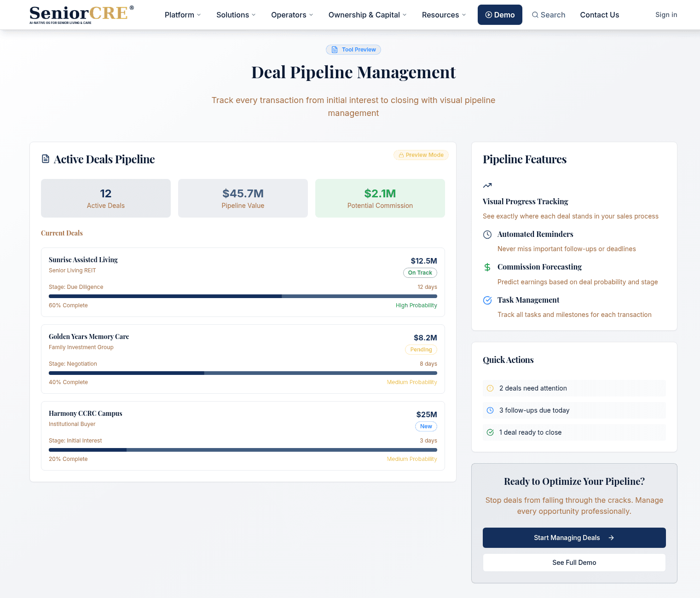The image size is (700, 598).
Task: Click the warning icon beside deals need attention
Action: pyautogui.click(x=490, y=388)
